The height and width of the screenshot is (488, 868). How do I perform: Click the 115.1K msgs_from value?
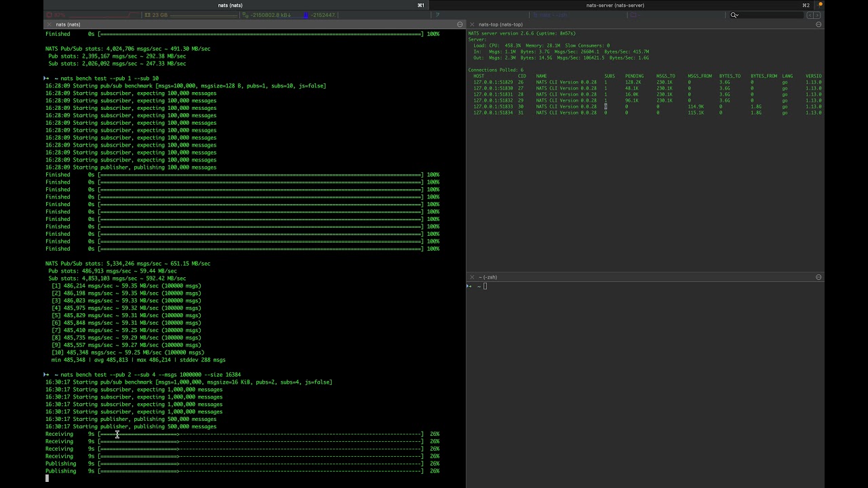click(x=696, y=113)
